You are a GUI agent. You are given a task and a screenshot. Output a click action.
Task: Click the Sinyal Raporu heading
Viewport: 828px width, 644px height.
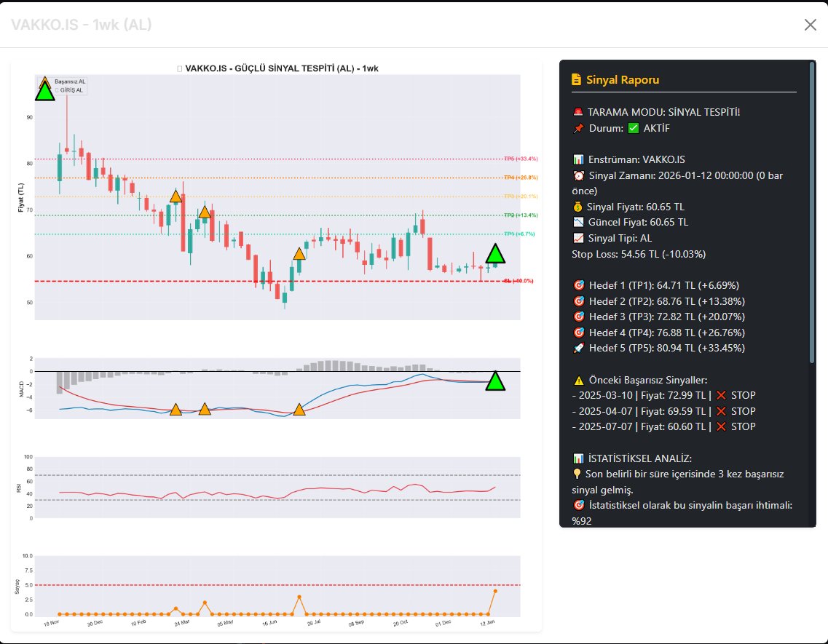coord(623,80)
